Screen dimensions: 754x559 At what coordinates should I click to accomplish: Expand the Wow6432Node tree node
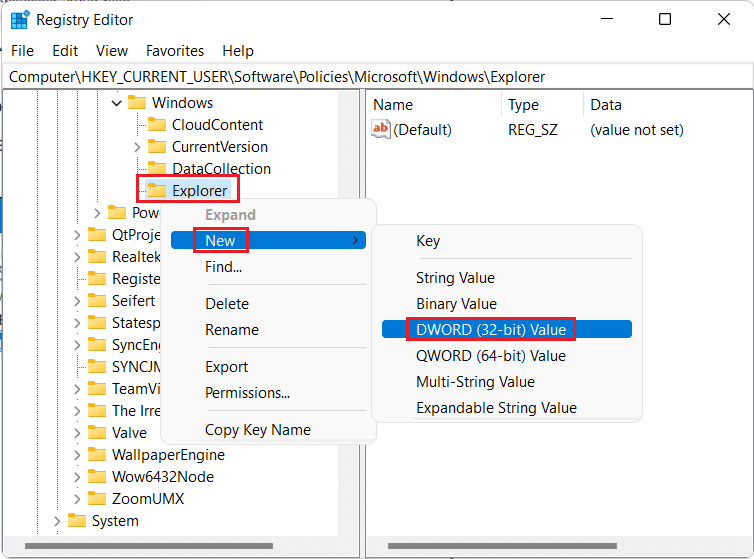pyautogui.click(x=77, y=477)
